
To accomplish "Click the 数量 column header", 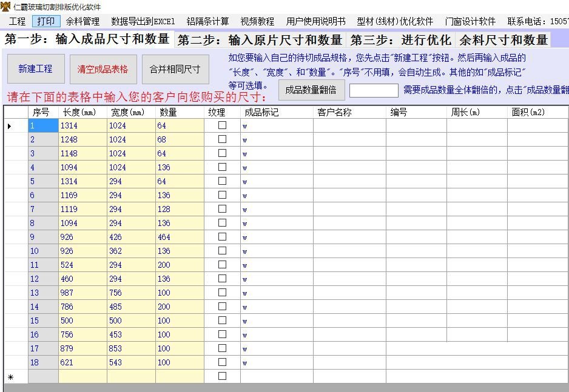I will click(x=180, y=112).
